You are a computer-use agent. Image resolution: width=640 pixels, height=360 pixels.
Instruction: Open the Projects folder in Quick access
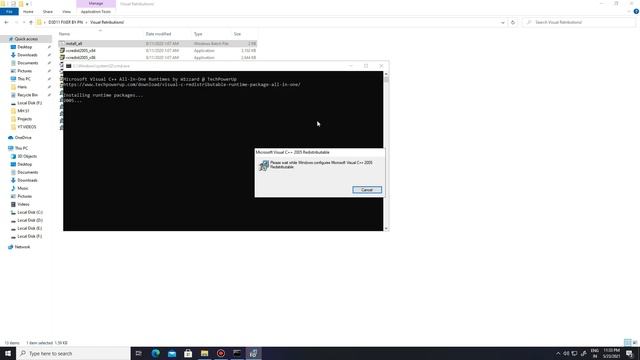coord(24,119)
